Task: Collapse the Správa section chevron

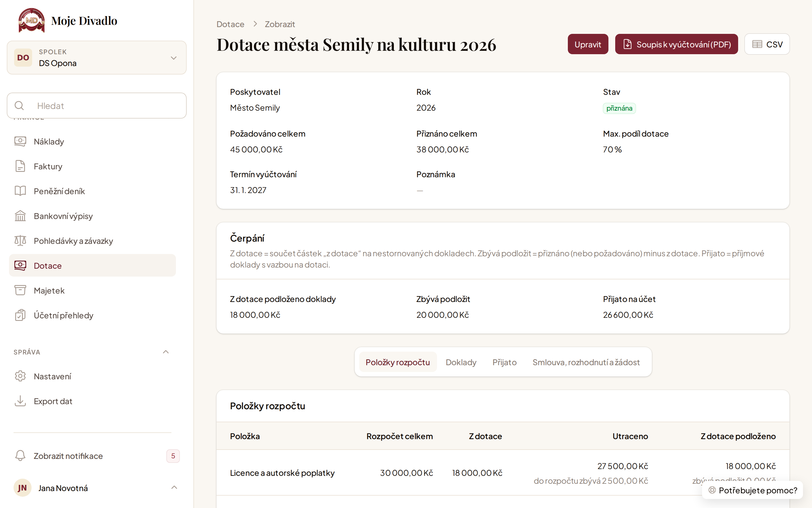Action: point(166,352)
